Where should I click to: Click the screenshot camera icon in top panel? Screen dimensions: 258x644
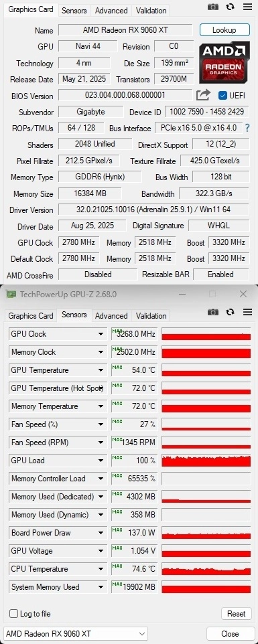coord(213,7)
